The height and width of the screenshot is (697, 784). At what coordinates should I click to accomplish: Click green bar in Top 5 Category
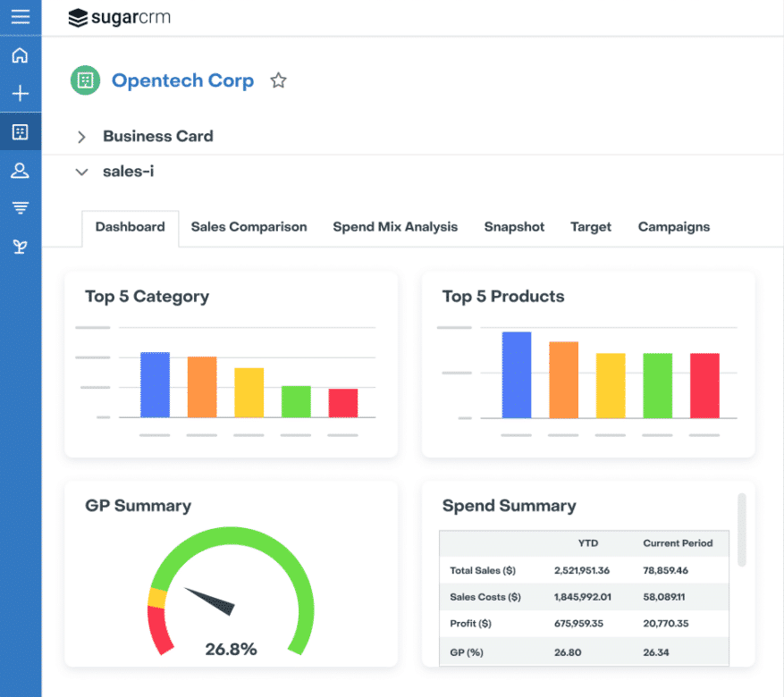coord(296,402)
